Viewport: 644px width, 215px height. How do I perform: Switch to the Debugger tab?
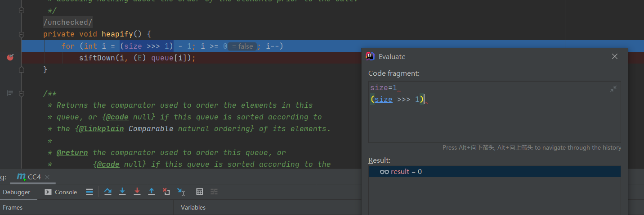(x=17, y=192)
